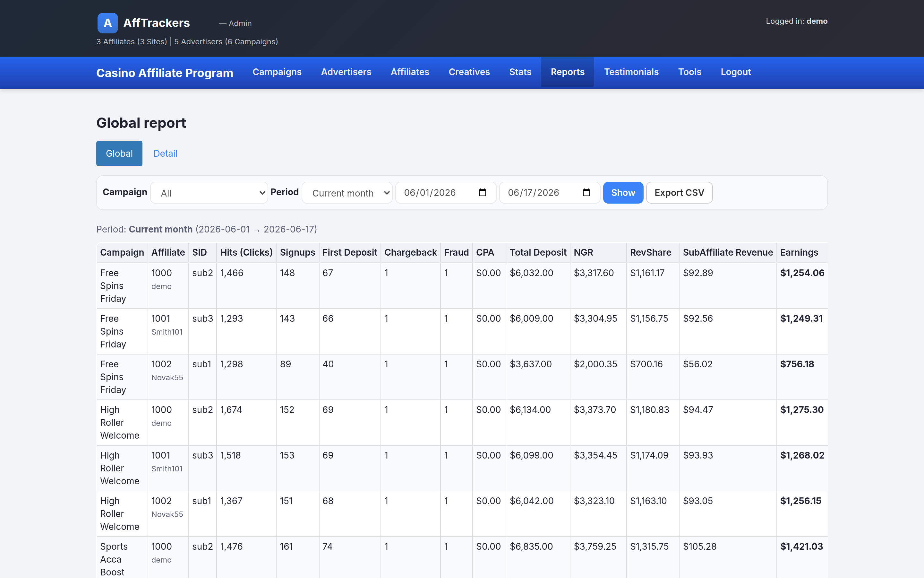Click RevShare value $700.16
The width and height of the screenshot is (924, 578).
(x=646, y=364)
